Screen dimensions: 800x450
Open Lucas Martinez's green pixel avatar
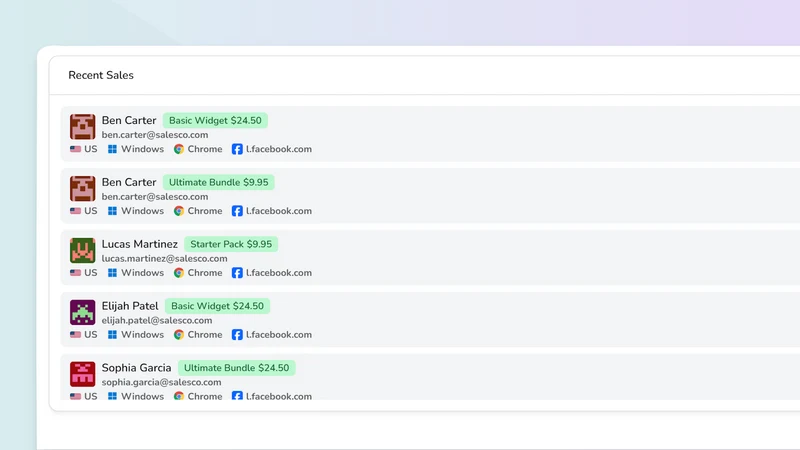(x=83, y=251)
